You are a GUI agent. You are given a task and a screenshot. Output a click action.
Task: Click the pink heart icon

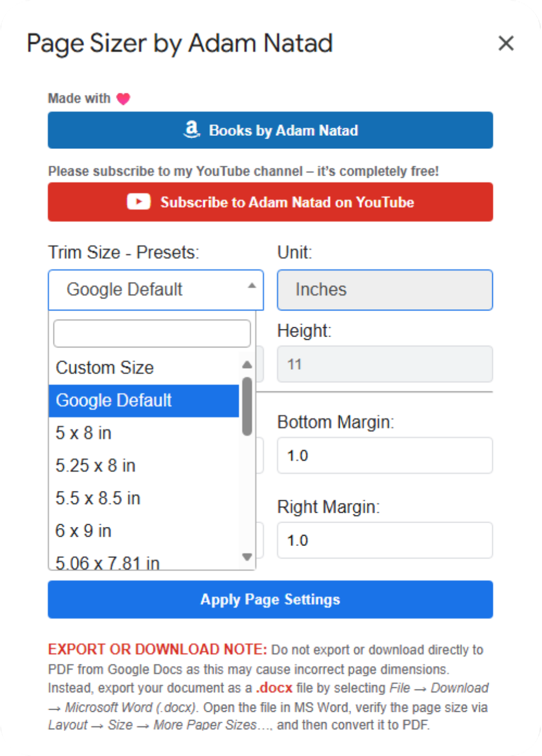(124, 99)
